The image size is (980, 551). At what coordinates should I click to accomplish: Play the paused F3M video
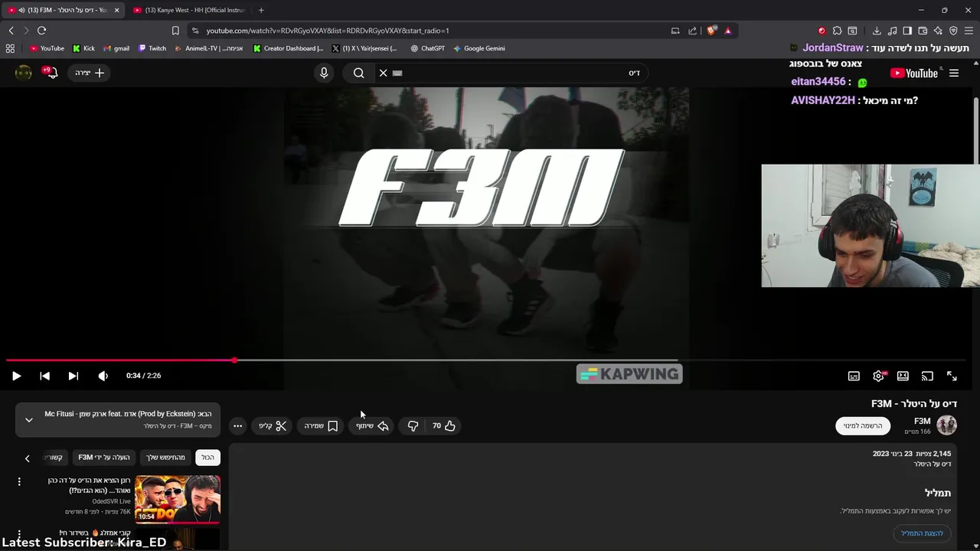pyautogui.click(x=16, y=376)
